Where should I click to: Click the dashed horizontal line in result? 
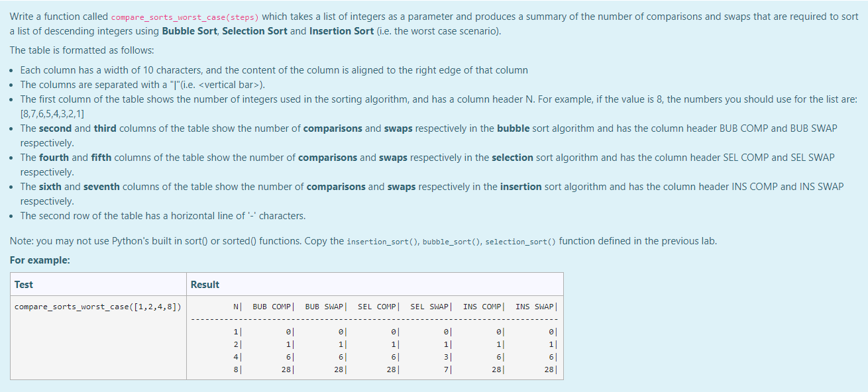coord(374,319)
